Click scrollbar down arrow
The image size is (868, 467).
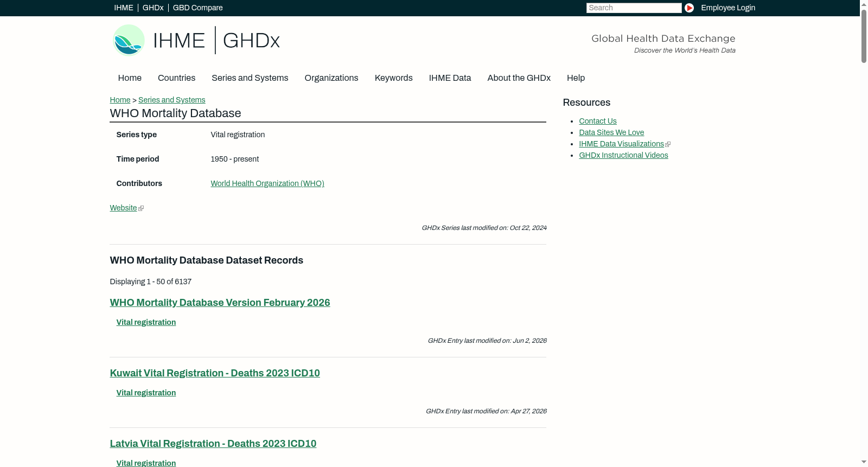864,463
